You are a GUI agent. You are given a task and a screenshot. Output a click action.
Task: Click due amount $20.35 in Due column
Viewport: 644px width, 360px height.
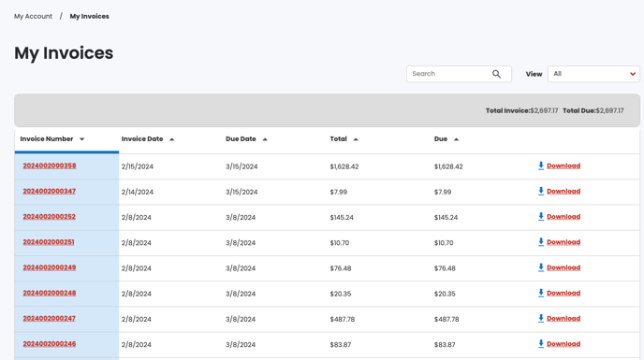pos(445,294)
